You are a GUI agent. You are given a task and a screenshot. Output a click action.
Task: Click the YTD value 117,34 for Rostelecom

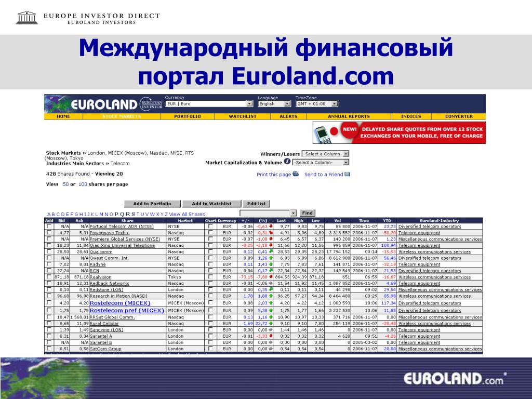(389, 303)
